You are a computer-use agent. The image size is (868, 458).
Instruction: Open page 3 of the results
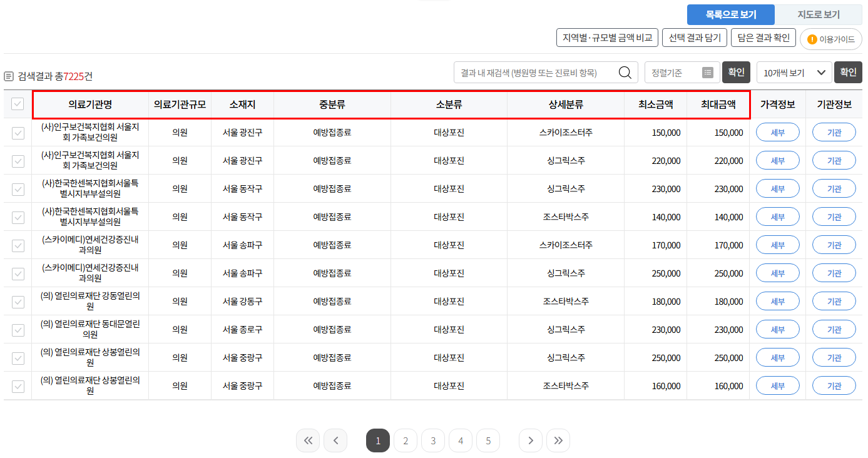(432, 440)
